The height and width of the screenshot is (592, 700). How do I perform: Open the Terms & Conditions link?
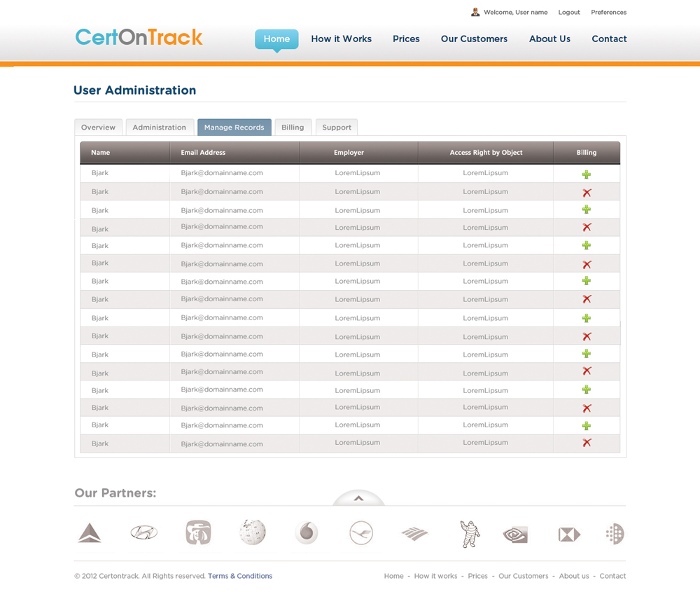click(x=240, y=576)
